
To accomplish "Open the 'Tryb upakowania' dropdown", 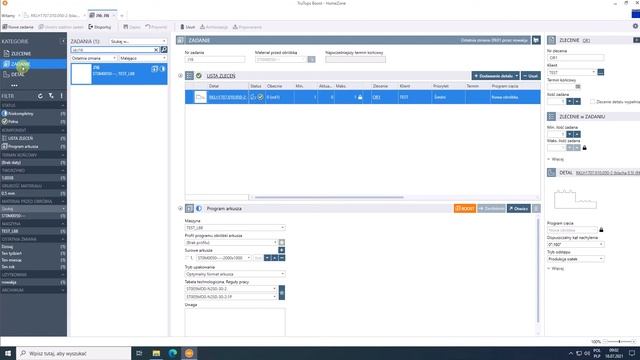I will (235, 274).
